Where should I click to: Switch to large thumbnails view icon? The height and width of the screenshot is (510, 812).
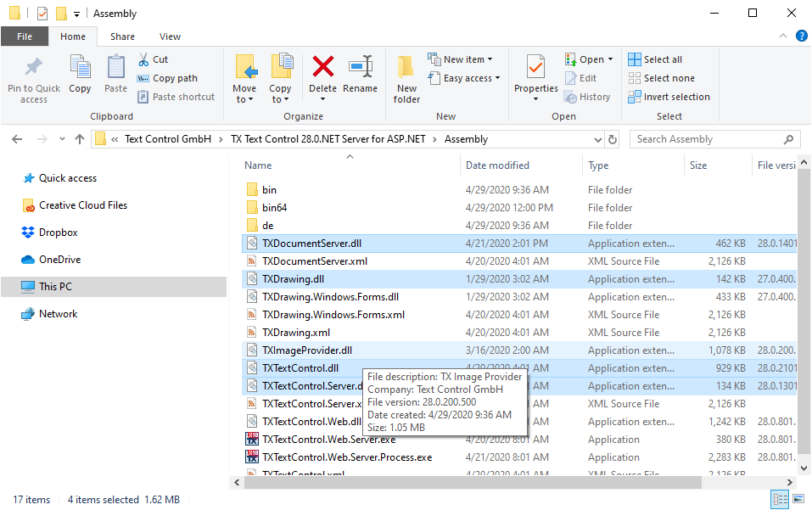click(798, 500)
